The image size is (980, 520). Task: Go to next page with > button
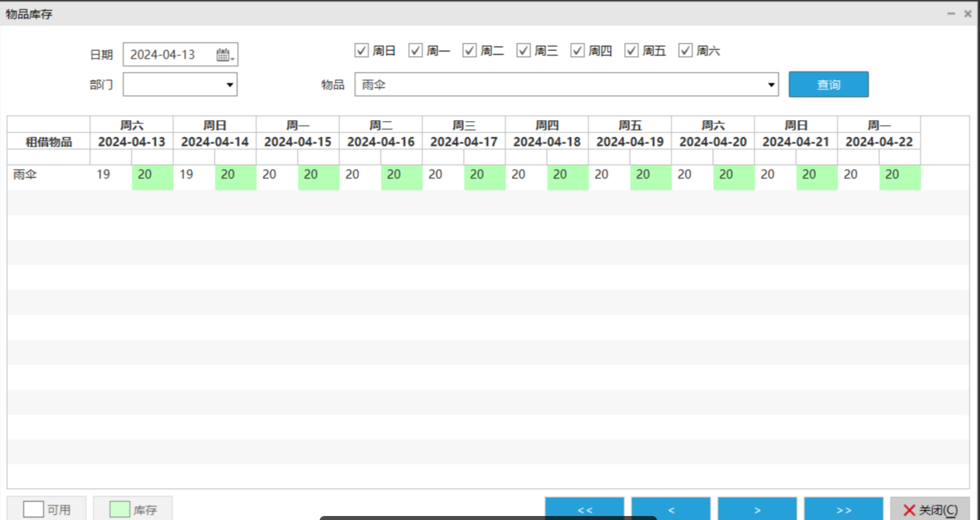point(757,509)
